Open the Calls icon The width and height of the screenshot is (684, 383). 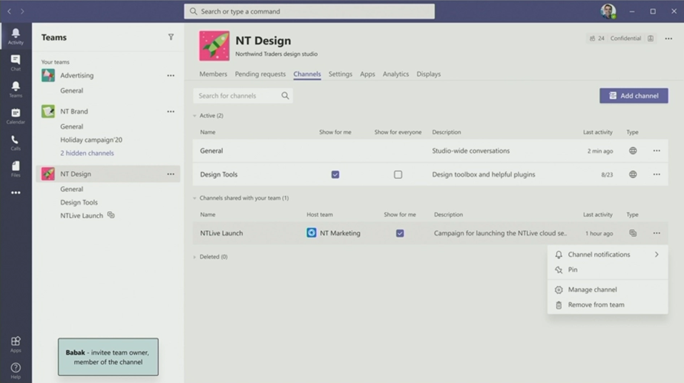click(15, 142)
